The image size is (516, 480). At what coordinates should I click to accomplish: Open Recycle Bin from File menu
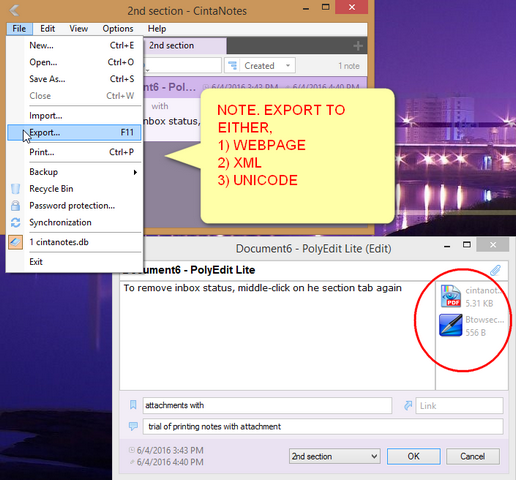coord(74,189)
